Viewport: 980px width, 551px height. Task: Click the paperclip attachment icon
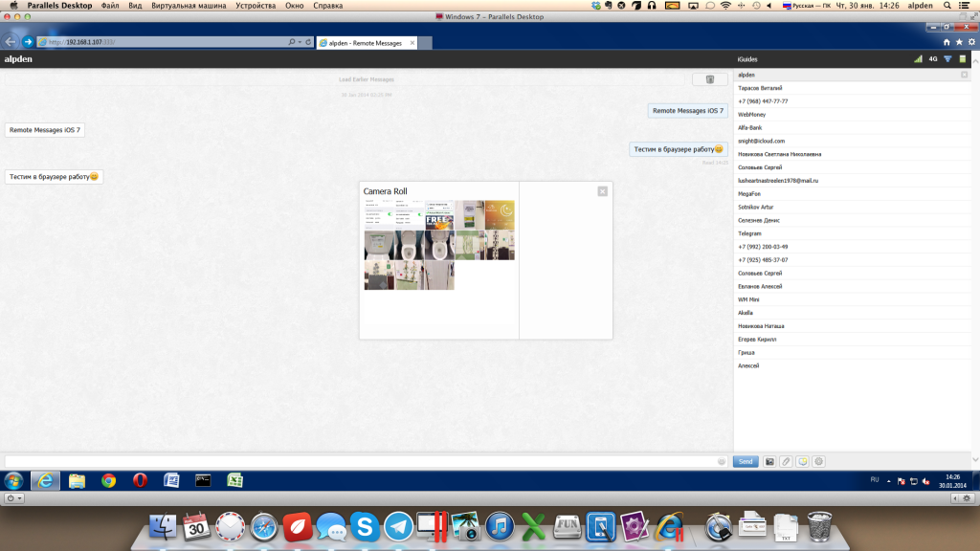click(786, 462)
